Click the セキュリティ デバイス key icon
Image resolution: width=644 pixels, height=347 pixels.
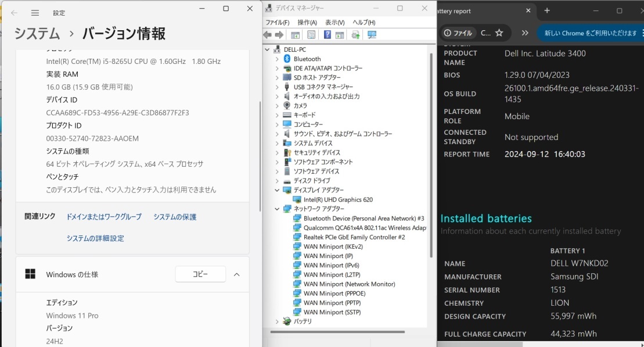287,152
